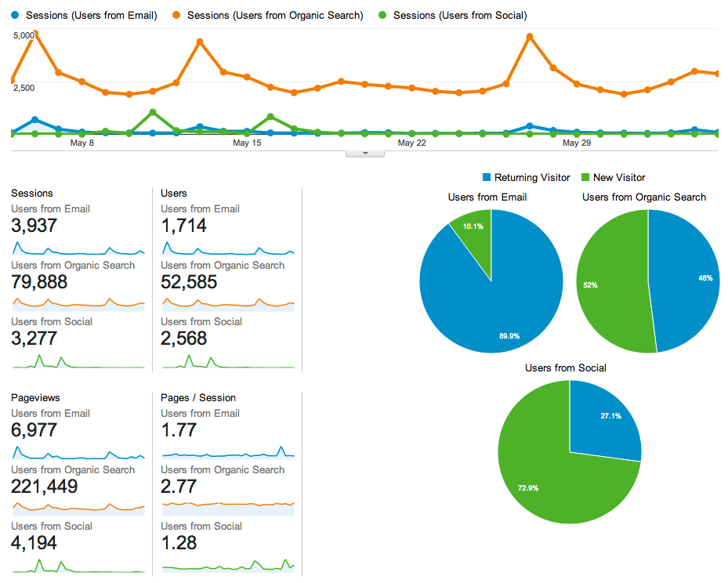The height and width of the screenshot is (583, 728).
Task: Click the Pages / Session sparkline under 1.28
Action: 227,564
